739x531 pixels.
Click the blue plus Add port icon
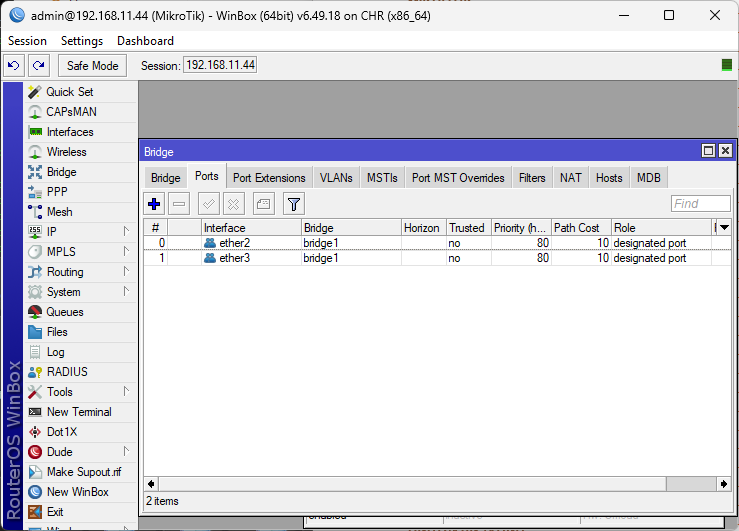pos(154,204)
